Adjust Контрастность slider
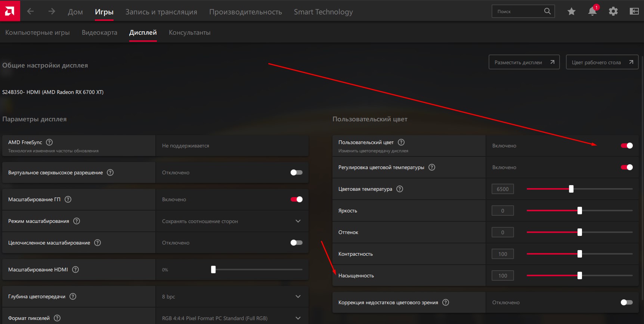Viewport: 644px width, 324px height. [x=580, y=254]
